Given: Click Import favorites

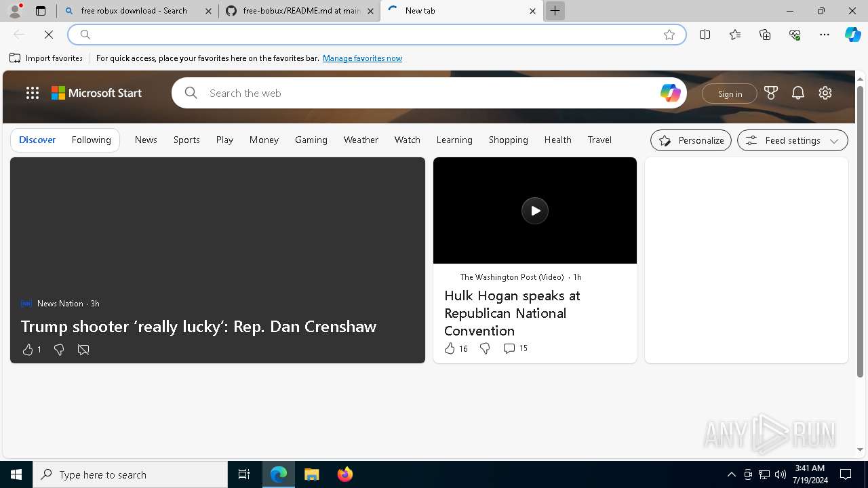Looking at the screenshot, I should pos(46,58).
